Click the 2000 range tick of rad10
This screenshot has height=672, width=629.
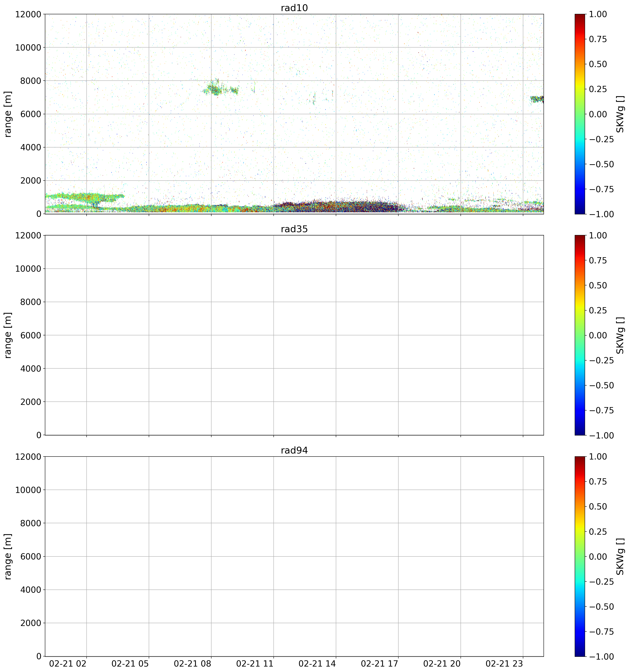point(31,181)
